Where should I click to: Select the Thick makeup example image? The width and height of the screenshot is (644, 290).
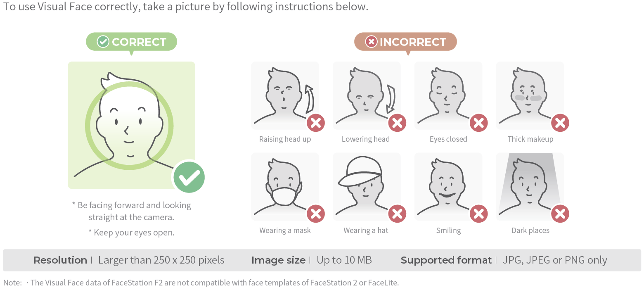529,95
